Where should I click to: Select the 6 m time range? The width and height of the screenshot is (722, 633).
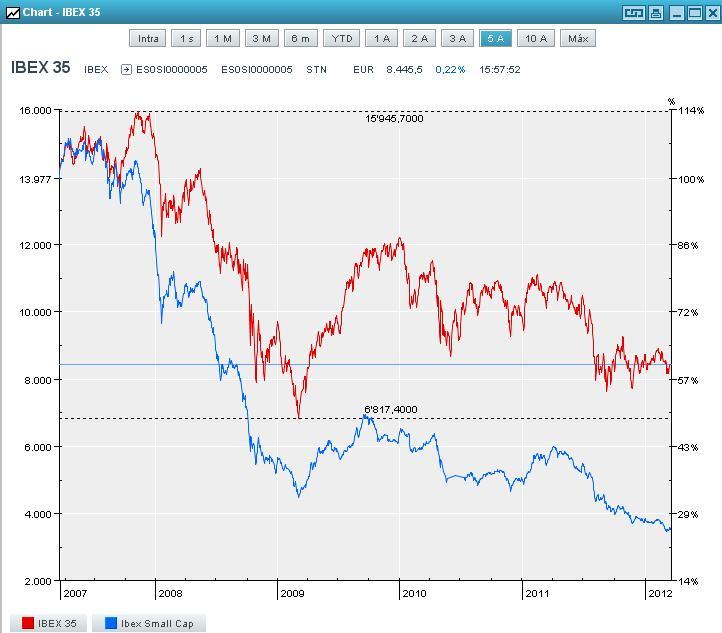pyautogui.click(x=301, y=38)
